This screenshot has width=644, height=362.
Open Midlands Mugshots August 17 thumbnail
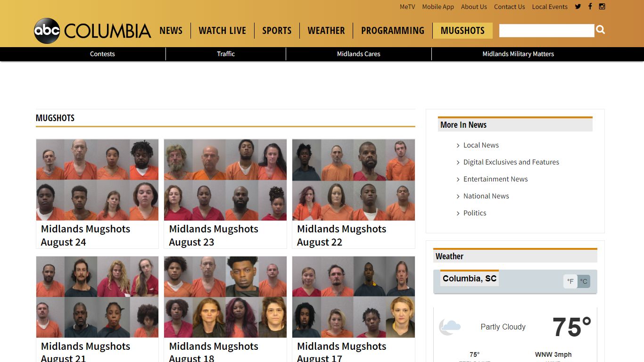pyautogui.click(x=354, y=297)
